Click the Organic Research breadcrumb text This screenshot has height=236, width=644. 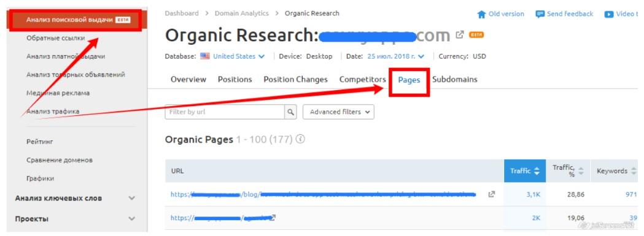[312, 13]
